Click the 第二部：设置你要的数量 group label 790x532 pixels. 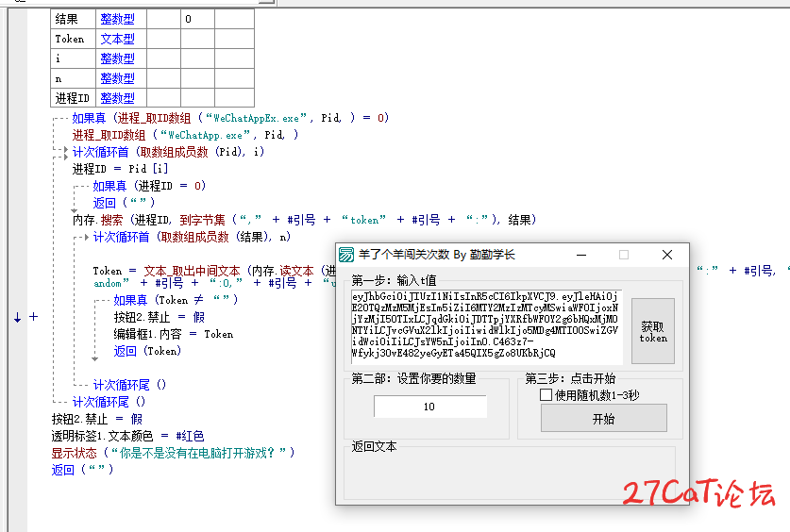pyautogui.click(x=413, y=378)
